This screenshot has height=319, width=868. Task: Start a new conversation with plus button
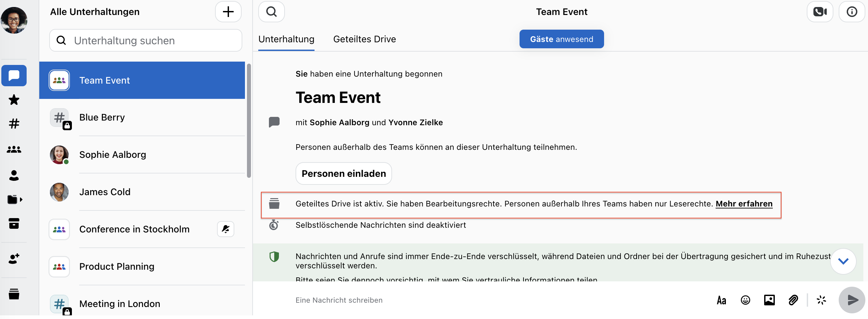[x=228, y=12]
